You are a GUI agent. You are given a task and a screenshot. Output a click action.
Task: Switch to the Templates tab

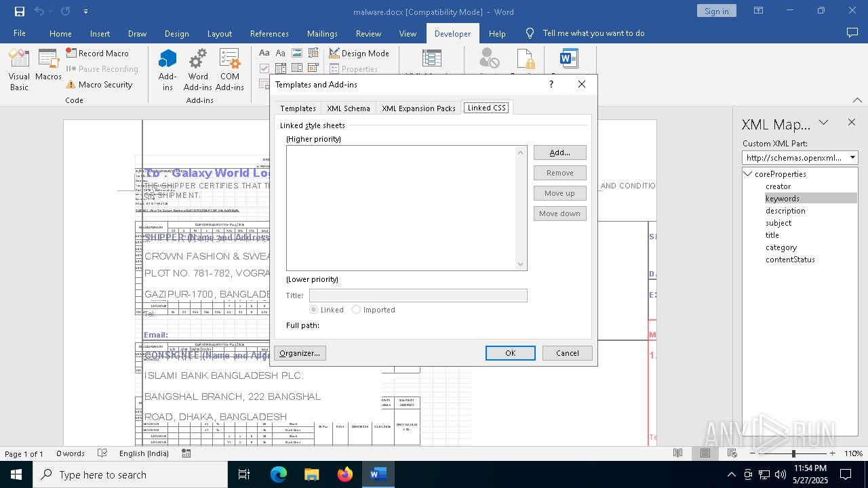pyautogui.click(x=298, y=108)
